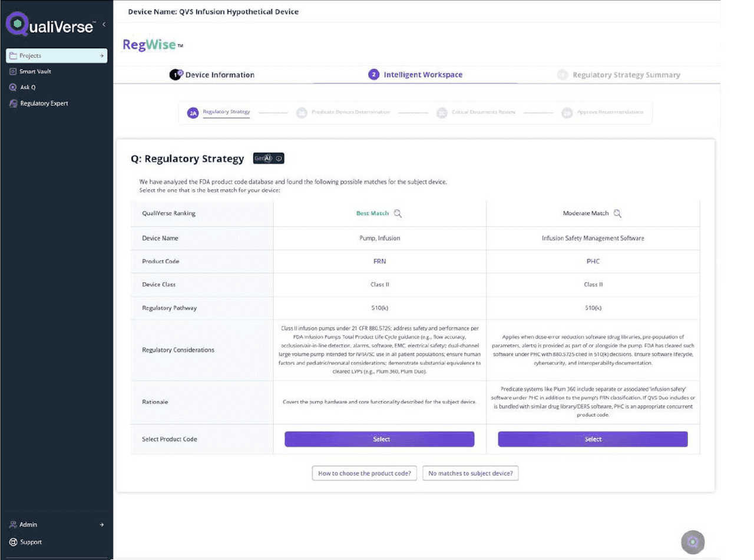Open Smart Vault in the sidebar
Image resolution: width=754 pixels, height=560 pixels.
tap(35, 71)
